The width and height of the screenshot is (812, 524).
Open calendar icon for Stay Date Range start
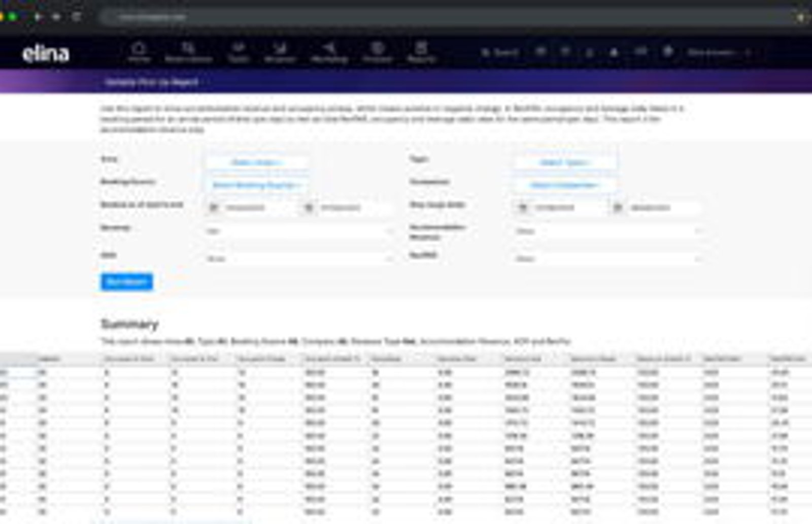pyautogui.click(x=522, y=208)
